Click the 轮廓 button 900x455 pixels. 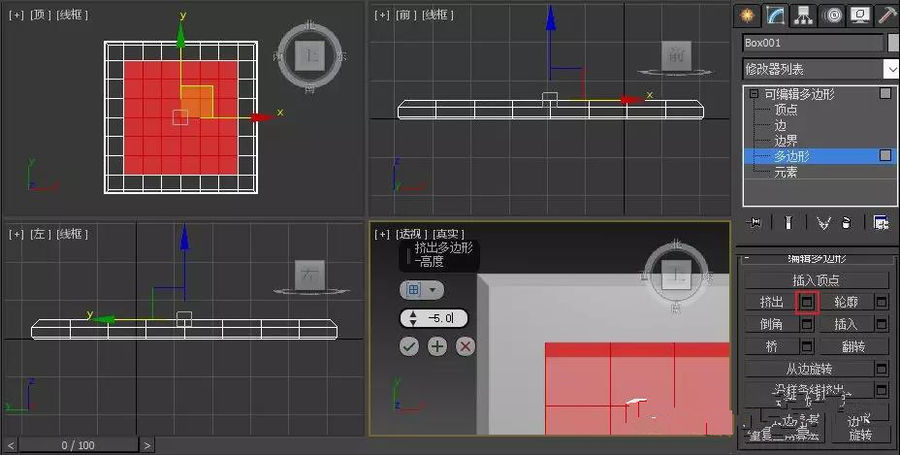(845, 302)
